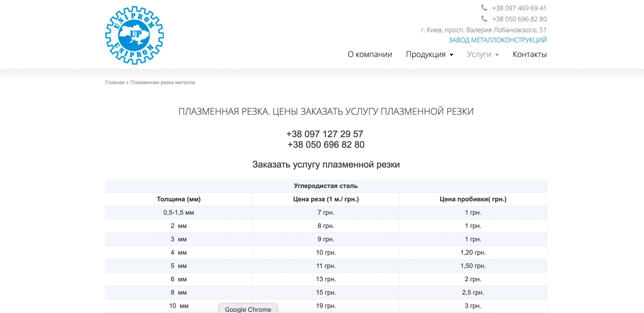
Task: Click the Цена пробивки column header
Action: 473,199
